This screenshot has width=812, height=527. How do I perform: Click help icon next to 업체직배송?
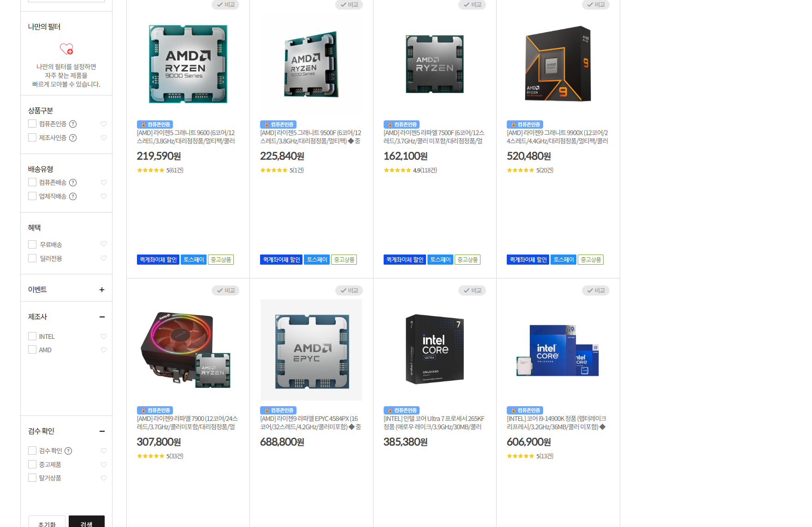[x=73, y=196]
